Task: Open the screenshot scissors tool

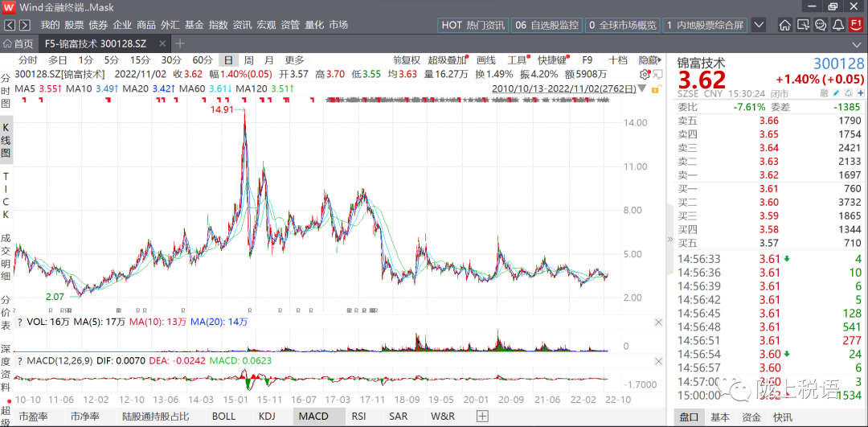Action: click(803, 25)
